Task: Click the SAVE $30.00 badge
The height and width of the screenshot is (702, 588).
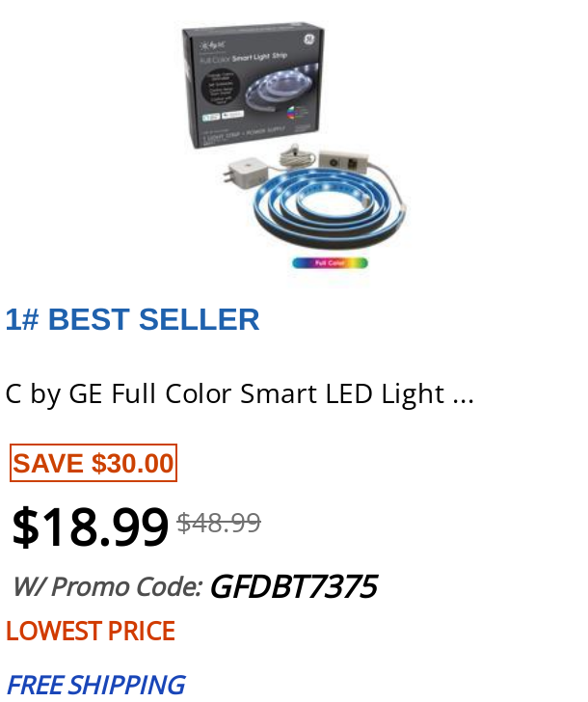Action: [x=94, y=463]
